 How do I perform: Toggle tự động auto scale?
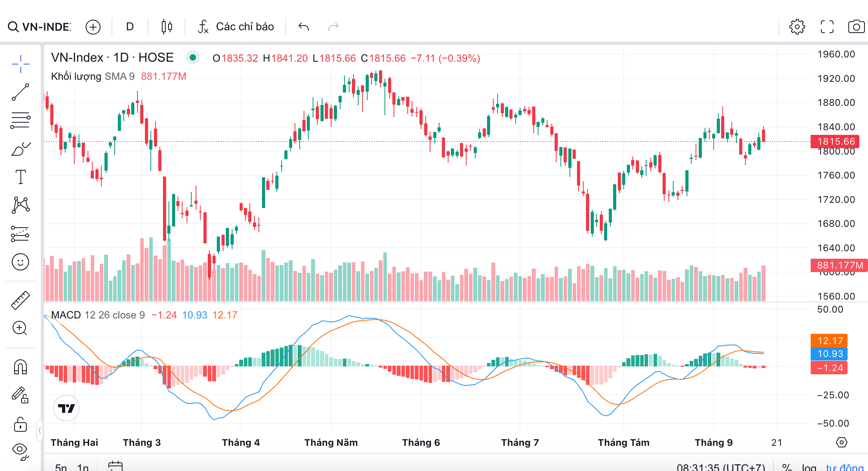point(844,467)
